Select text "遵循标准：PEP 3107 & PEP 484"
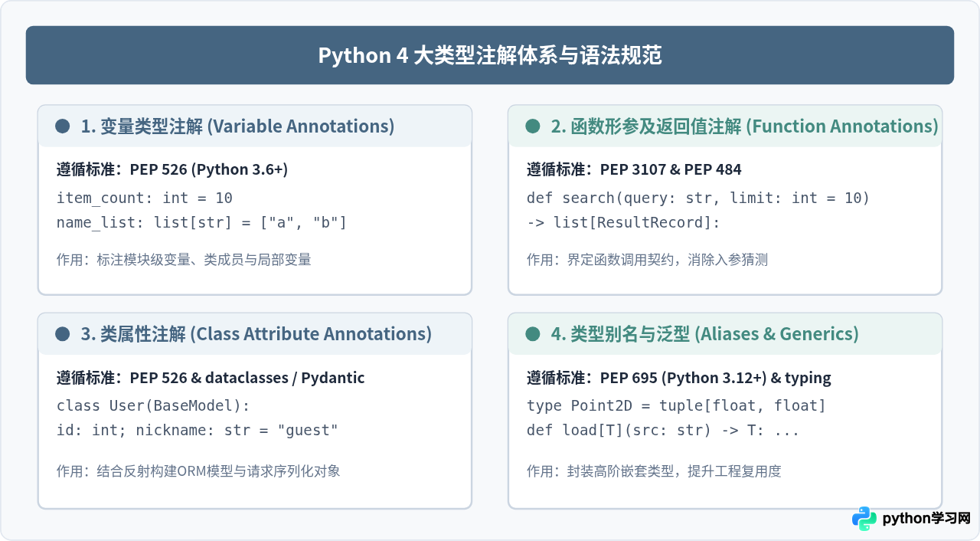Image resolution: width=980 pixels, height=541 pixels. click(634, 169)
